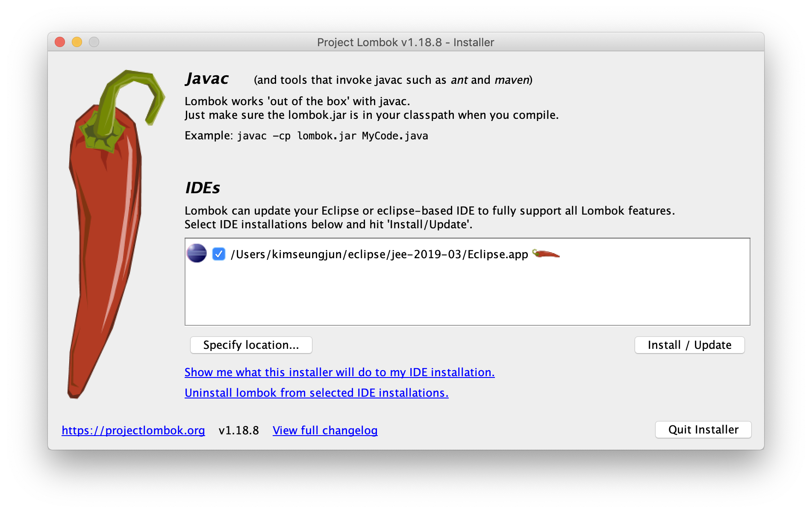Click "Uninstall lombok from selected IDE installations" link

[316, 393]
